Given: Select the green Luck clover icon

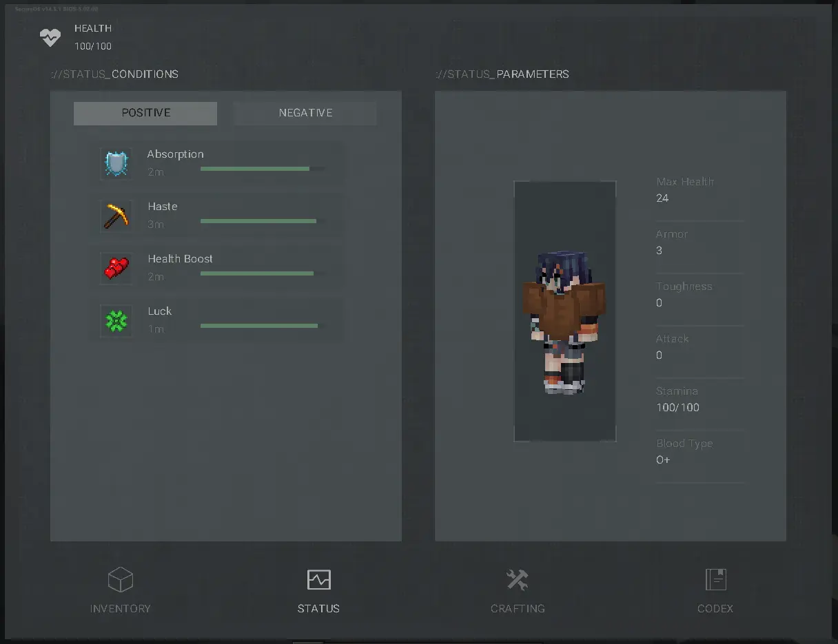Looking at the screenshot, I should (x=116, y=321).
